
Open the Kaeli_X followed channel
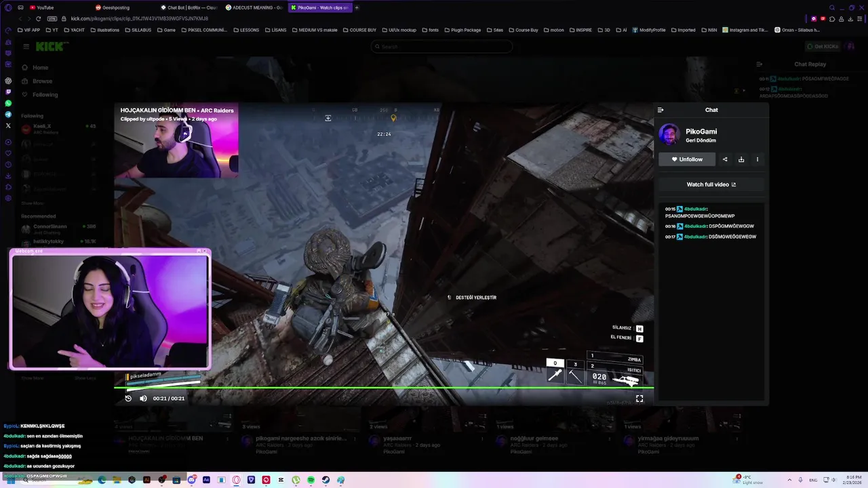click(x=58, y=128)
